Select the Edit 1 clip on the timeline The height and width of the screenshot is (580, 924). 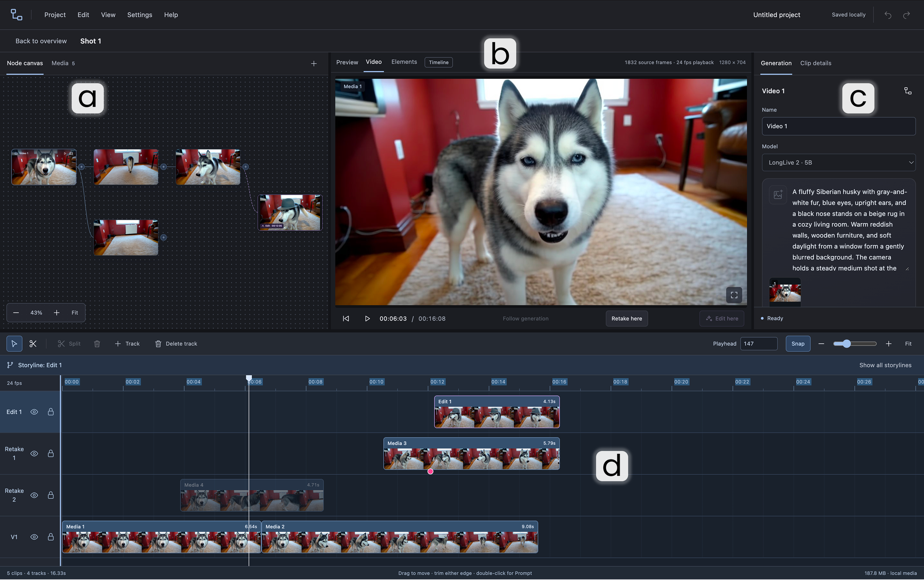pyautogui.click(x=497, y=412)
